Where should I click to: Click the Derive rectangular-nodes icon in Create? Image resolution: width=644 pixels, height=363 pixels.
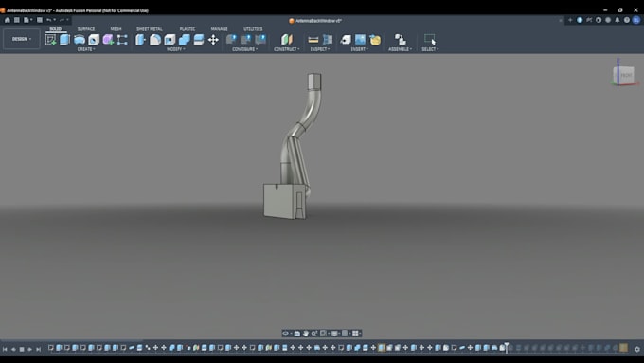(122, 40)
